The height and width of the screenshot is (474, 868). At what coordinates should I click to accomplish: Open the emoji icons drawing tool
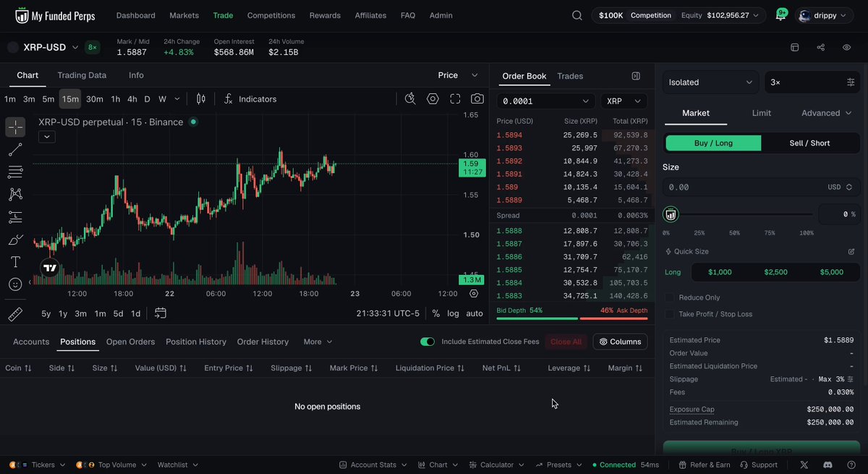pos(15,284)
